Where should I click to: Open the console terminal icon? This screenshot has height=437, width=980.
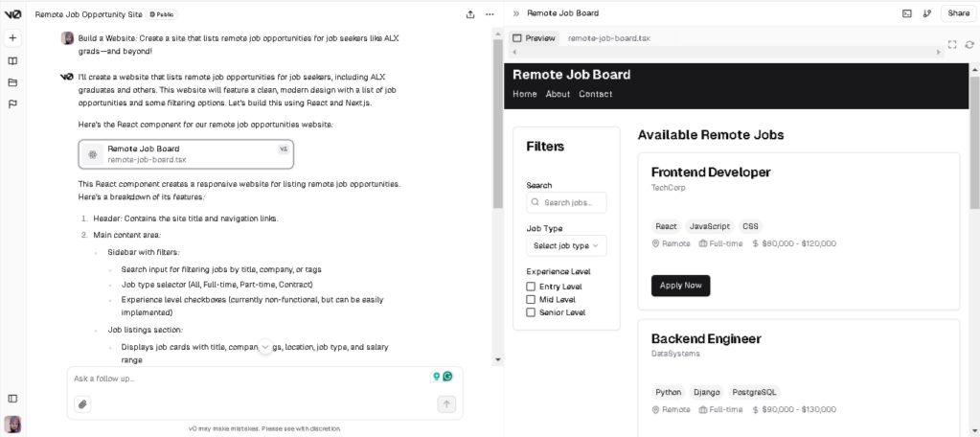point(906,13)
